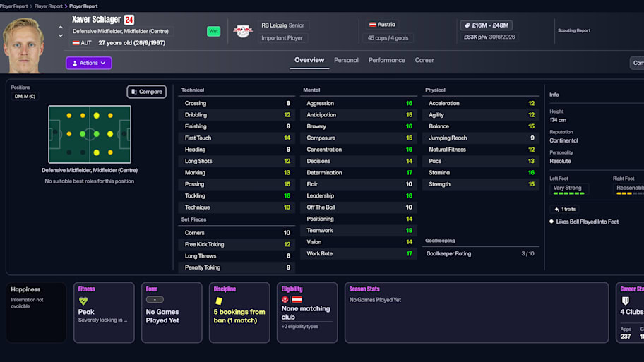Click the Eligibility club crest icon
The image size is (644, 362).
click(x=285, y=300)
